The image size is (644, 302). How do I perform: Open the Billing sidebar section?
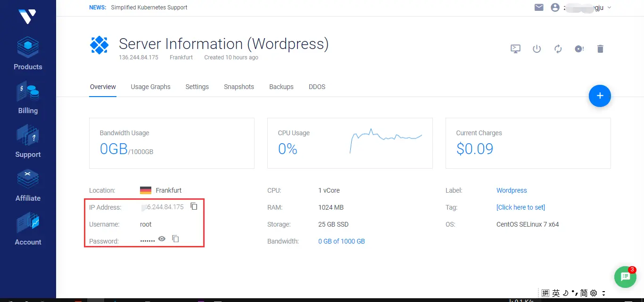tap(27, 98)
